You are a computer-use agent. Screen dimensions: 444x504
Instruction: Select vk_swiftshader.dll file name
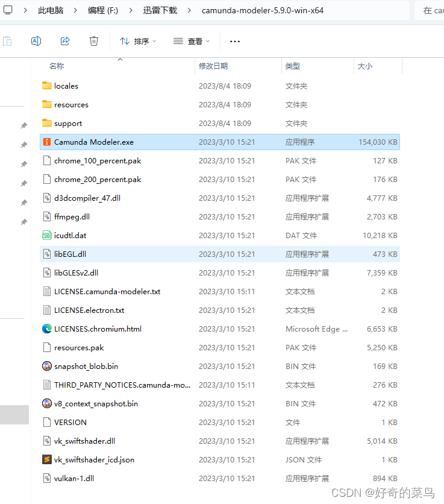tap(84, 441)
